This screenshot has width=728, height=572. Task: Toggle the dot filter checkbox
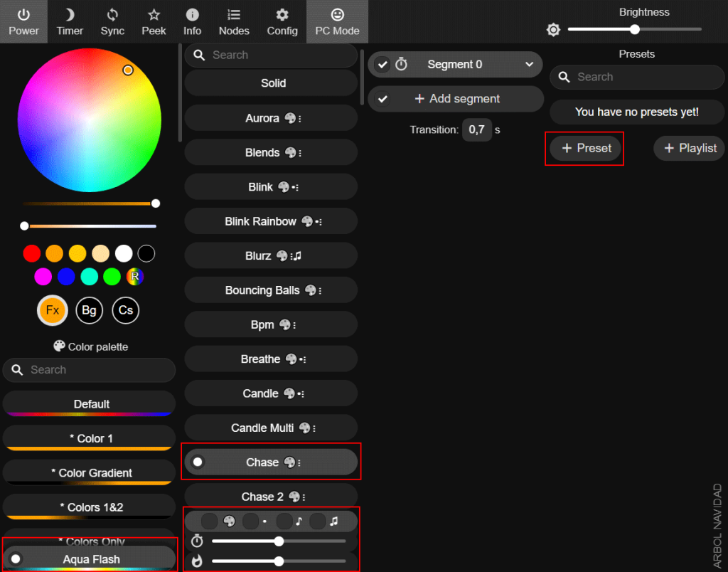pos(250,521)
